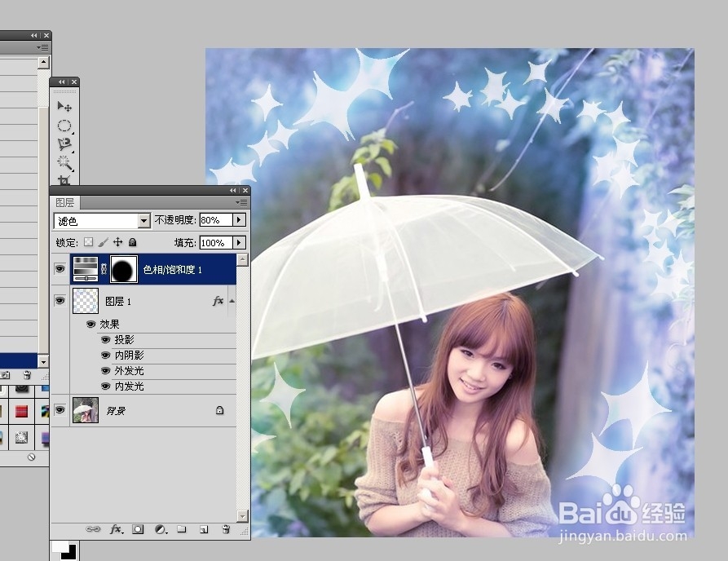Select the Move tool in the toolbox
This screenshot has height=561, width=728.
[x=64, y=107]
